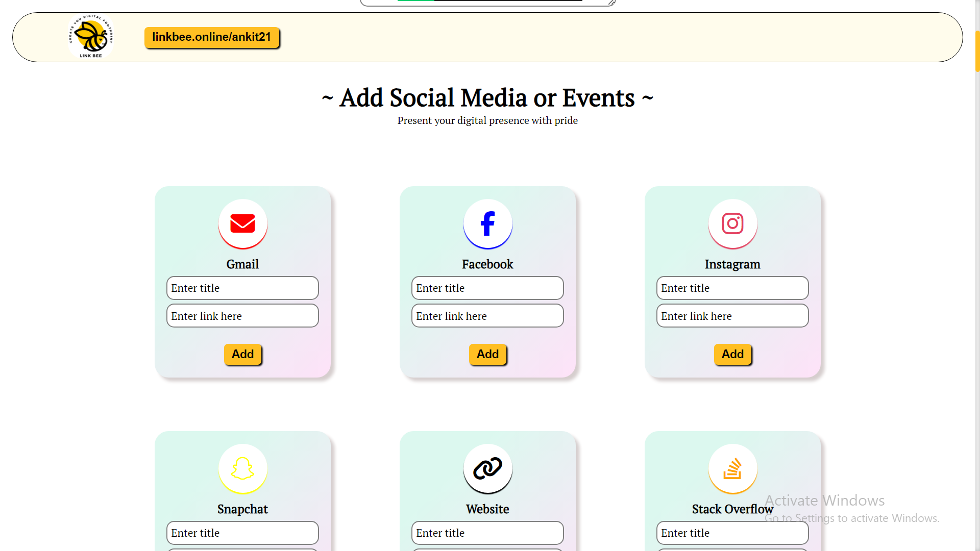980x551 pixels.
Task: Focus Website Enter title field
Action: click(x=487, y=533)
